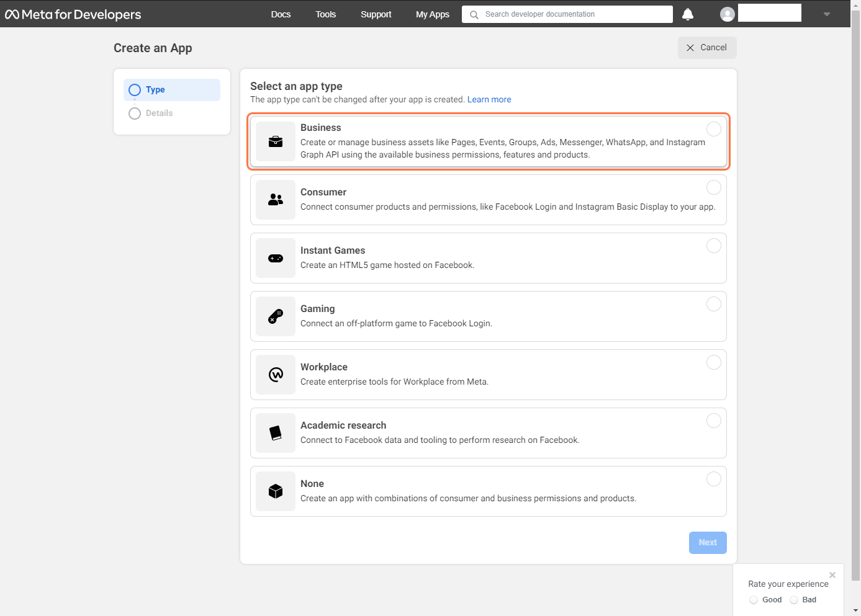Cancel app creation
This screenshot has width=861, height=616.
[707, 48]
